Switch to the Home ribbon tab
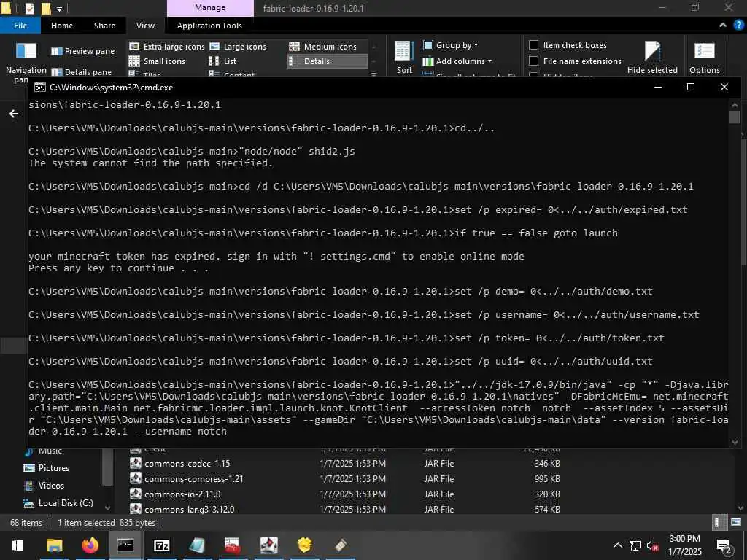747x560 pixels. [x=62, y=26]
